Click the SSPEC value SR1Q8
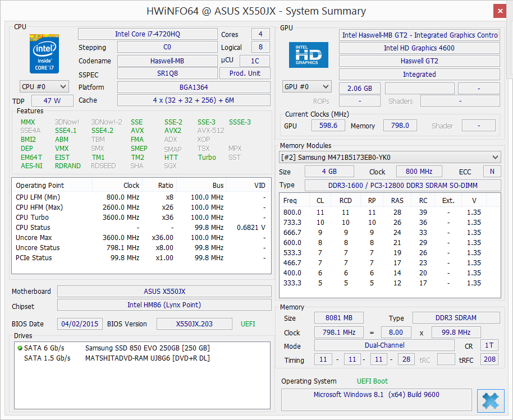513x420 pixels. click(167, 73)
